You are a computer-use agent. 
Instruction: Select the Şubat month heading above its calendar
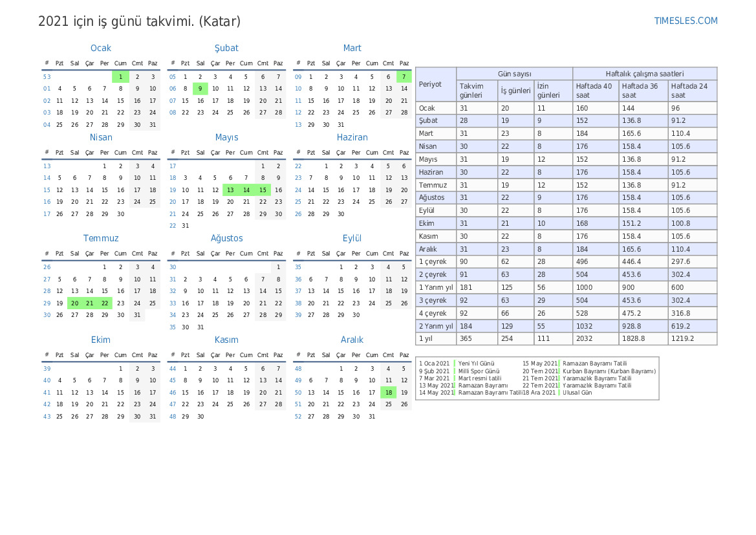coord(226,48)
